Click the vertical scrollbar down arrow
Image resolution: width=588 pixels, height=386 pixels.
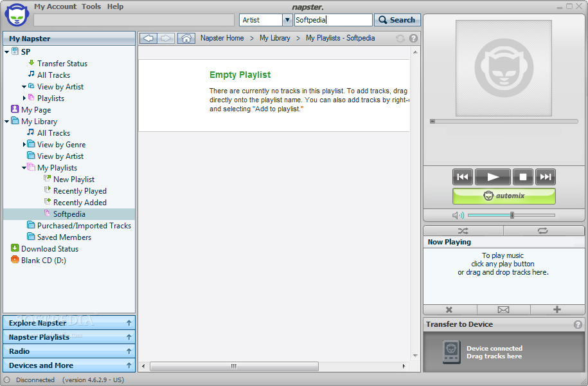415,356
